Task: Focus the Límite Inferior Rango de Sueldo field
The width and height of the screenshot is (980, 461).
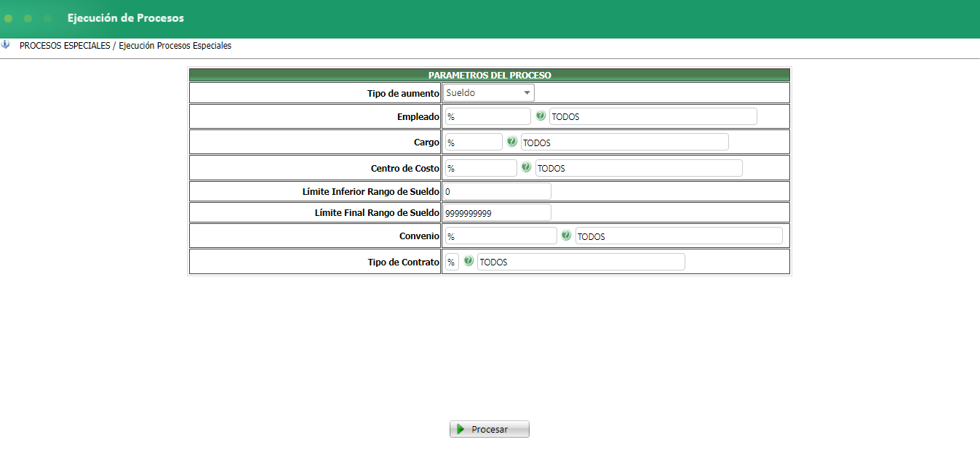Action: click(497, 191)
